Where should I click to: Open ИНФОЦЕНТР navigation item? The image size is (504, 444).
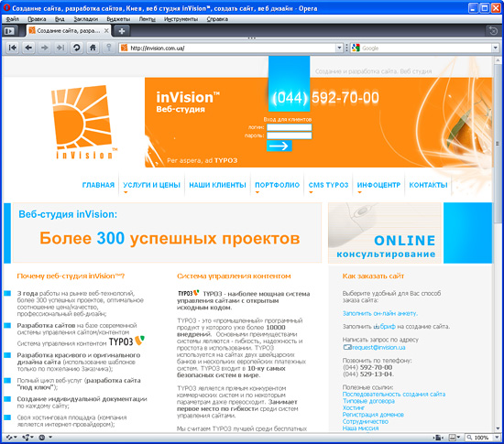pyautogui.click(x=378, y=185)
